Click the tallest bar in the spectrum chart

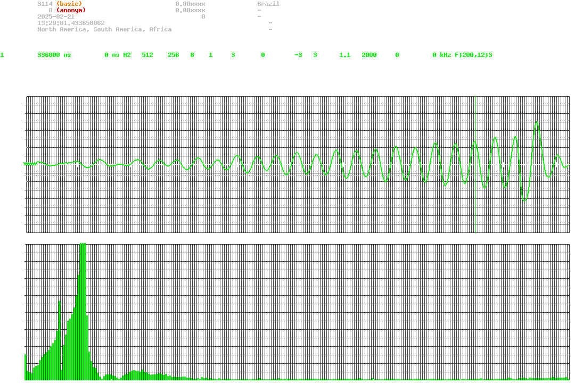[x=83, y=311]
